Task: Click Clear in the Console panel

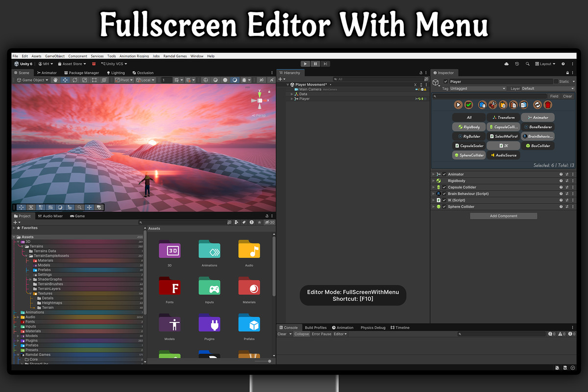Action: (x=281, y=334)
